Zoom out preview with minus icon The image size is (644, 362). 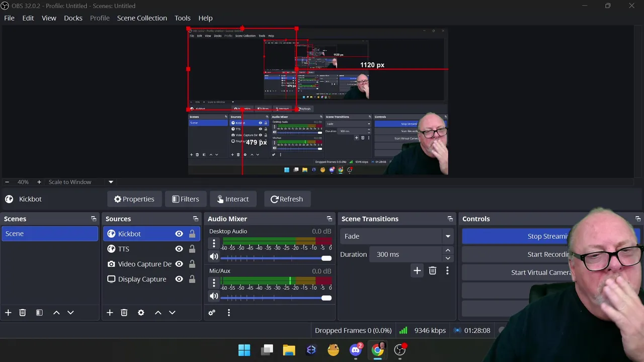coord(7,182)
